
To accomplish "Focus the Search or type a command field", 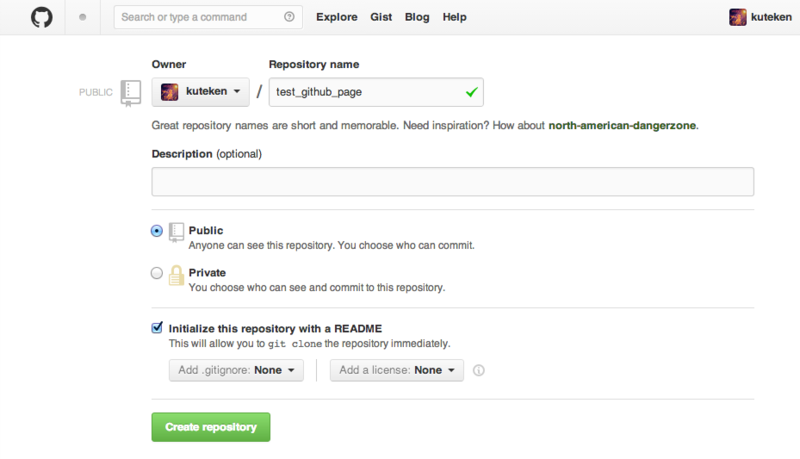I will tap(208, 17).
